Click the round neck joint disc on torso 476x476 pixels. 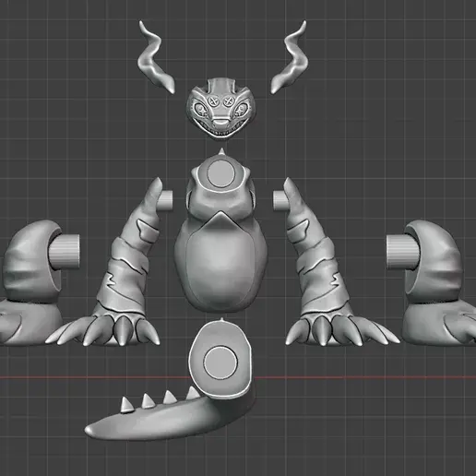tap(221, 173)
